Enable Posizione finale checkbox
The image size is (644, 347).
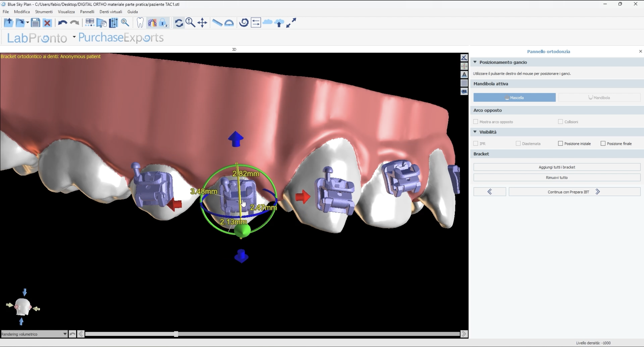point(603,143)
